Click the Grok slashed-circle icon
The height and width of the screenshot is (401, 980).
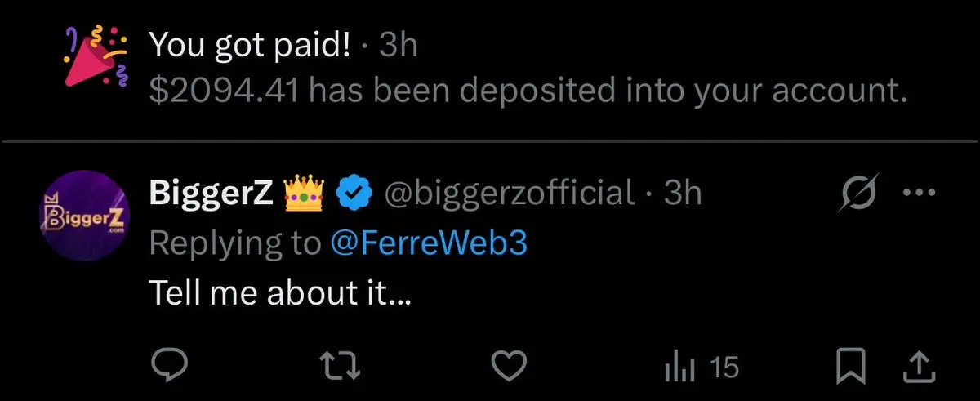[x=859, y=194]
